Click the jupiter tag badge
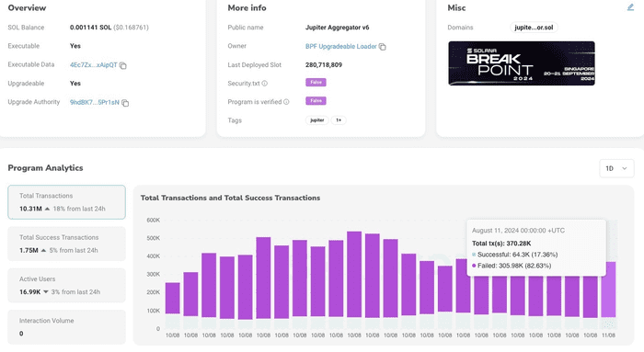 click(x=317, y=120)
